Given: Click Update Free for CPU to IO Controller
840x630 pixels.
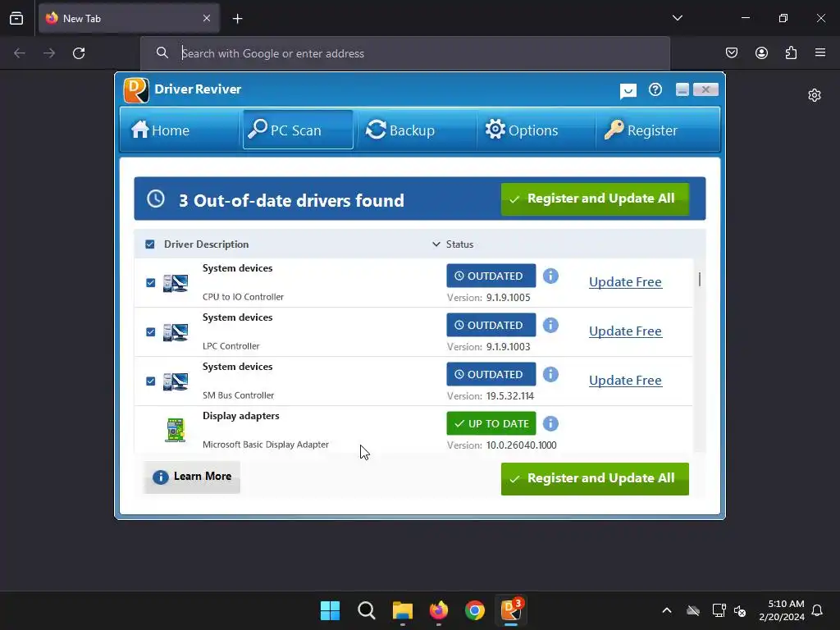Looking at the screenshot, I should 625,282.
